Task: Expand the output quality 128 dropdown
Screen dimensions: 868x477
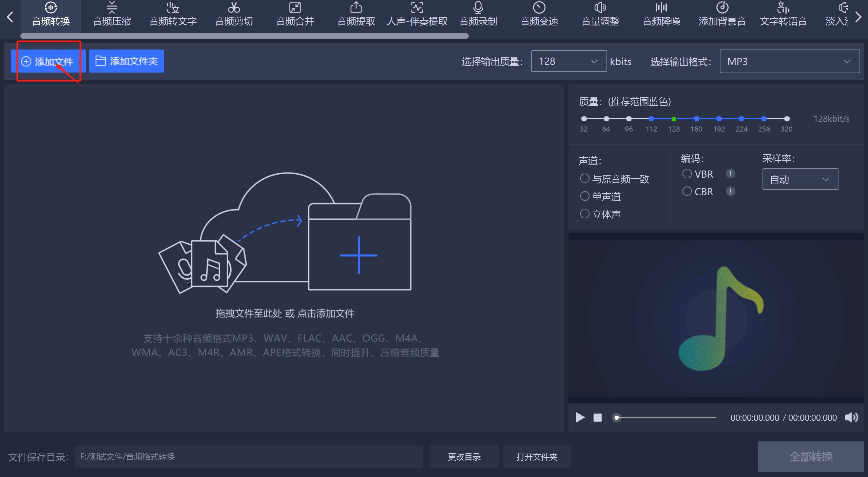Action: tap(569, 61)
